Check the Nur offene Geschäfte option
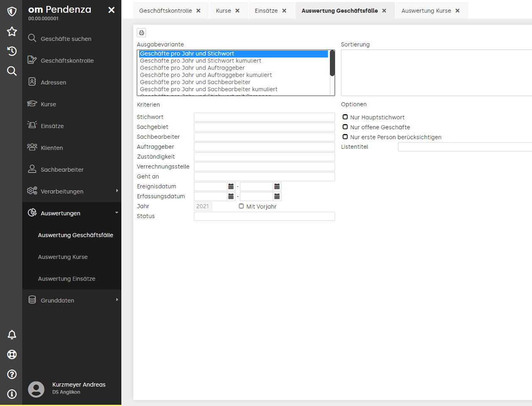 click(x=345, y=127)
